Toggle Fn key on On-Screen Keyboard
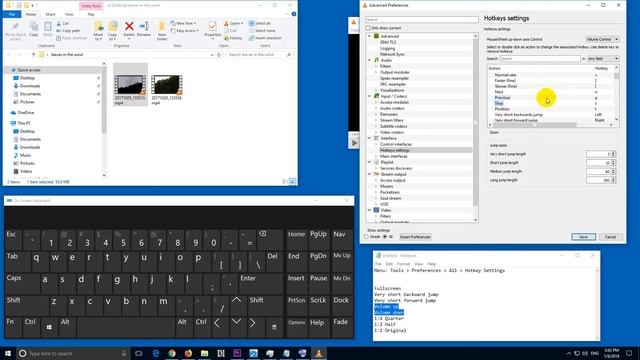 click(13, 327)
